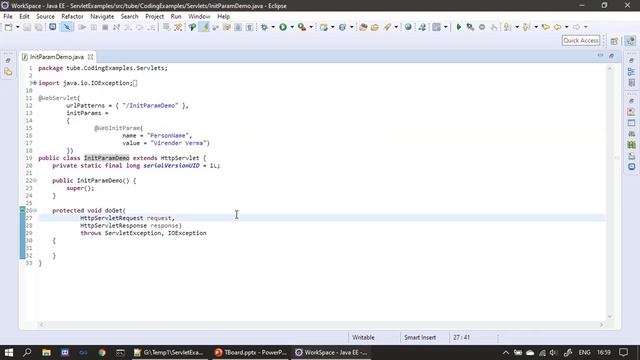The width and height of the screenshot is (640, 360).
Task: Open the Outline view icon in right sidebar
Action: pyautogui.click(x=631, y=72)
